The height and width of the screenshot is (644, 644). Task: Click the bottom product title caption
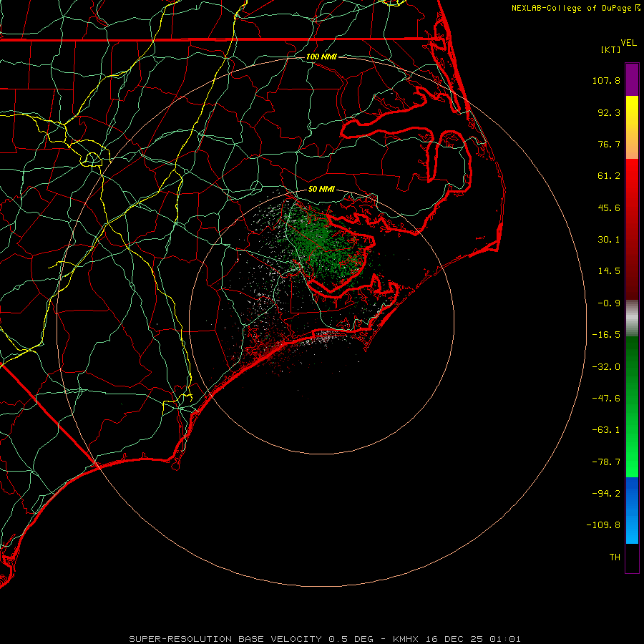[324, 639]
